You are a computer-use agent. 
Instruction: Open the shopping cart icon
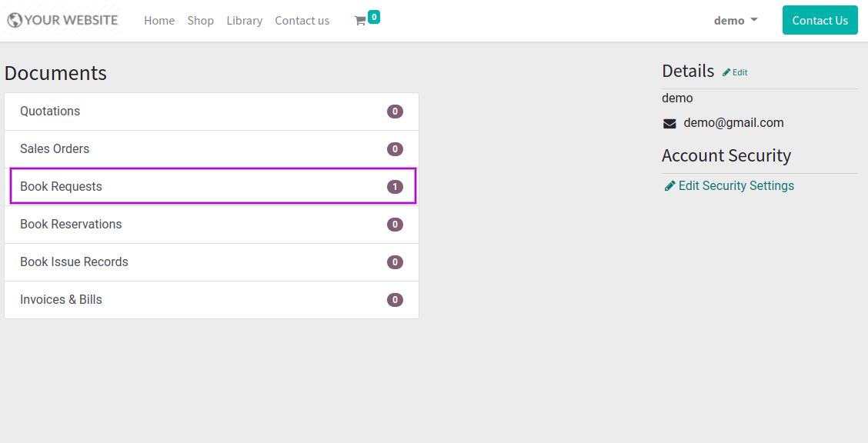tap(360, 21)
